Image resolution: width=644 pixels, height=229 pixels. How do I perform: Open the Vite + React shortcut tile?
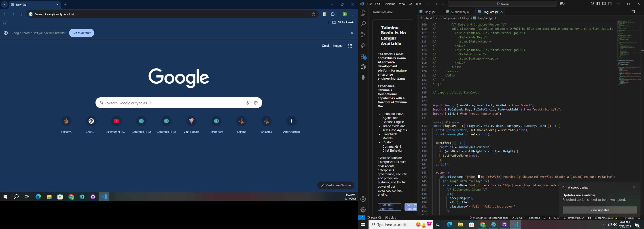tap(191, 125)
